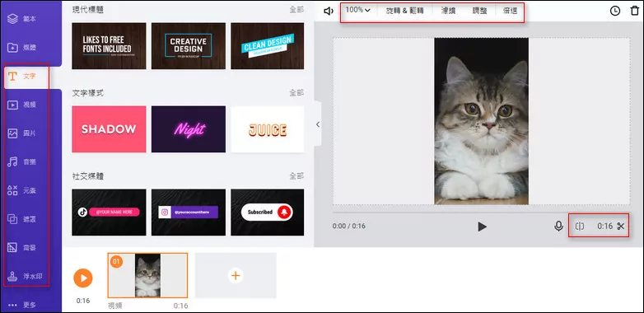Open the 背景 background sidebar section

22,247
